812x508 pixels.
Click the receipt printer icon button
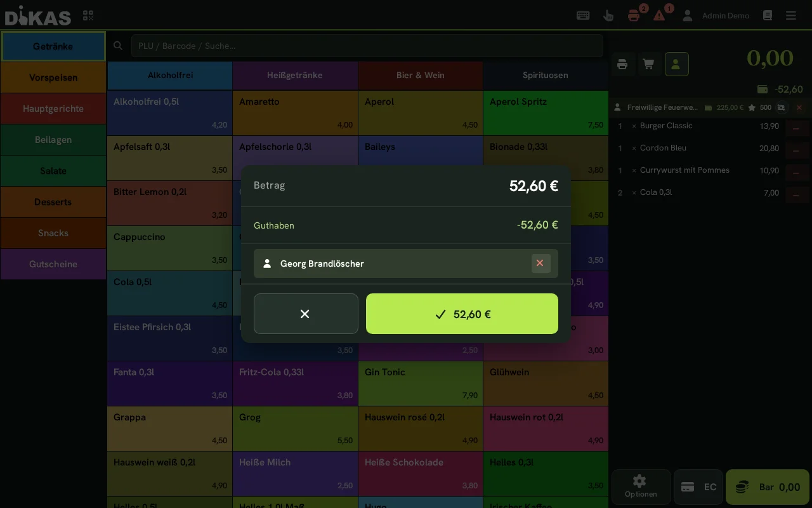[622, 64]
